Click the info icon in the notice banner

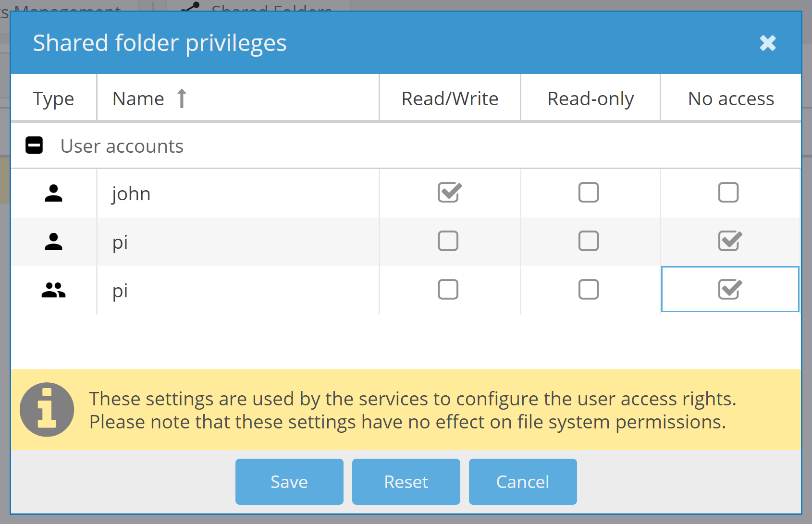click(47, 409)
